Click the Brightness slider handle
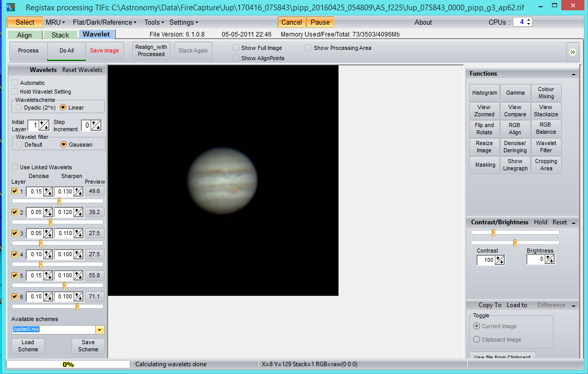This screenshot has height=374, width=588. (x=515, y=243)
